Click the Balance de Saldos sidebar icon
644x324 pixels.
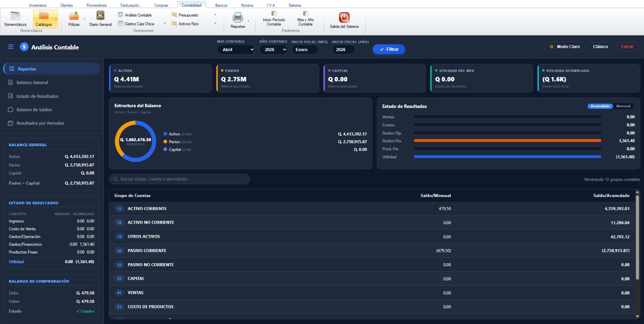click(10, 110)
